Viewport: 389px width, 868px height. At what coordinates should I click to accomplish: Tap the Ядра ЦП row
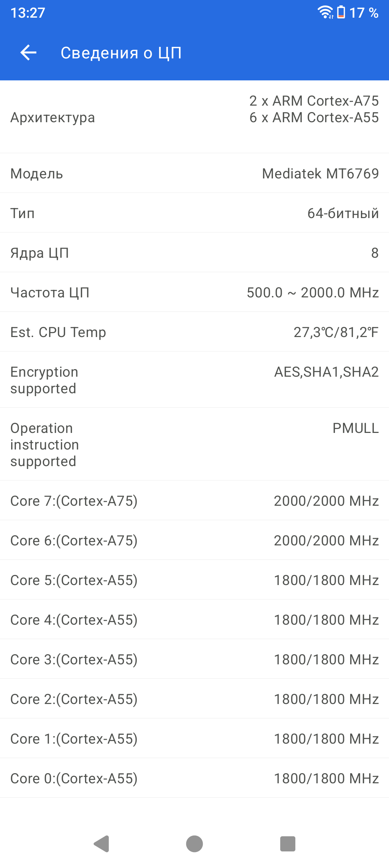point(194,253)
